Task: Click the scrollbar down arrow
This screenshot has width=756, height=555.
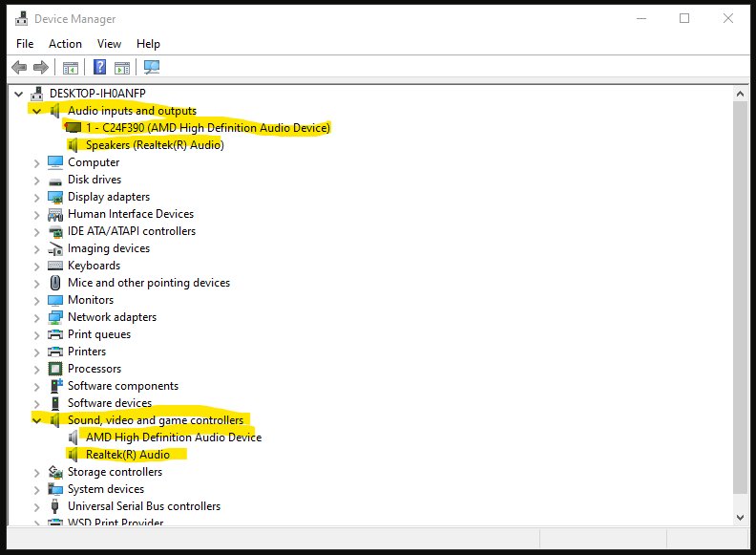Action: coord(740,518)
